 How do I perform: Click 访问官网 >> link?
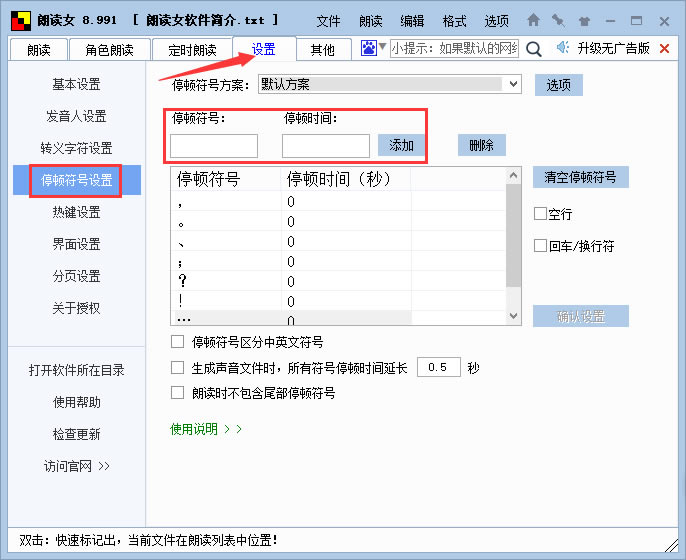77,466
